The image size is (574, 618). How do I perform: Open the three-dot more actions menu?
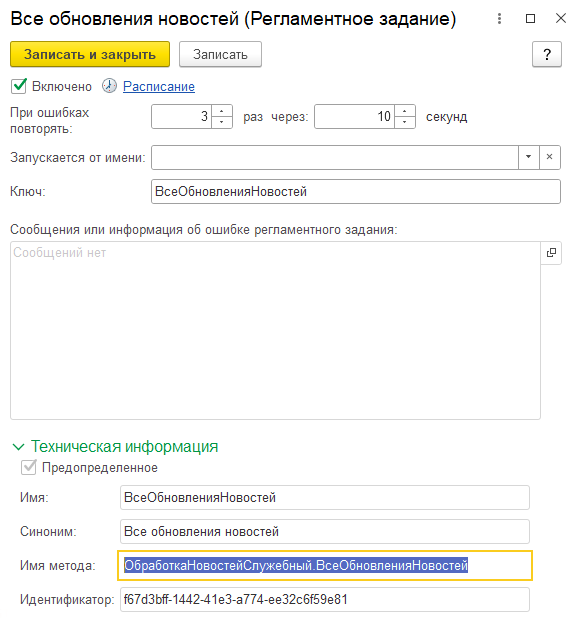[499, 19]
